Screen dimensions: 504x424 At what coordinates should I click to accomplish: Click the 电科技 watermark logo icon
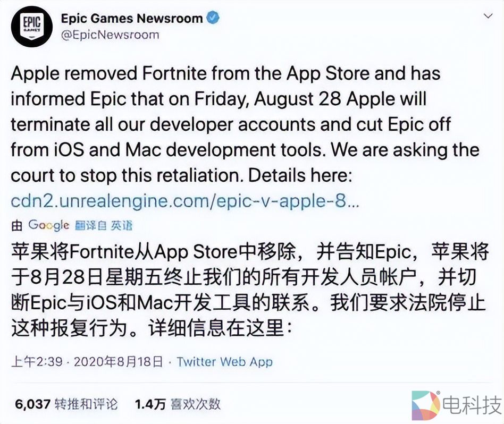[425, 405]
